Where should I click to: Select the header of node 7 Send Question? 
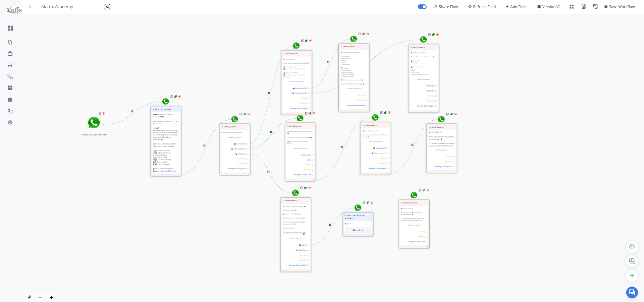296,200
